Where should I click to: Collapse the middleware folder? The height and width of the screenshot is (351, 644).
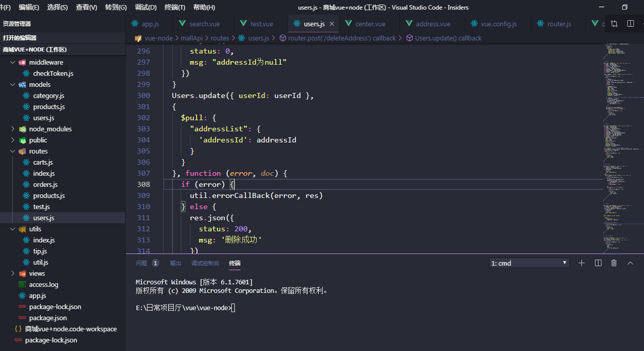[x=13, y=62]
